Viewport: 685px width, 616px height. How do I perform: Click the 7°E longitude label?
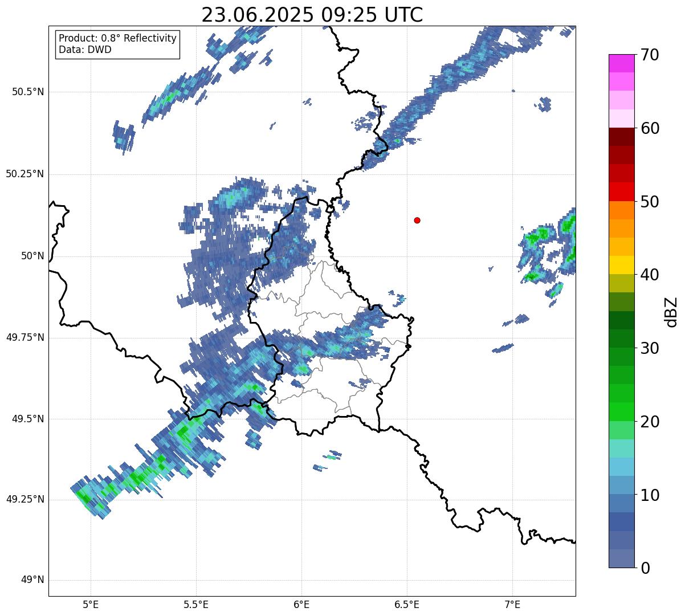click(x=512, y=604)
